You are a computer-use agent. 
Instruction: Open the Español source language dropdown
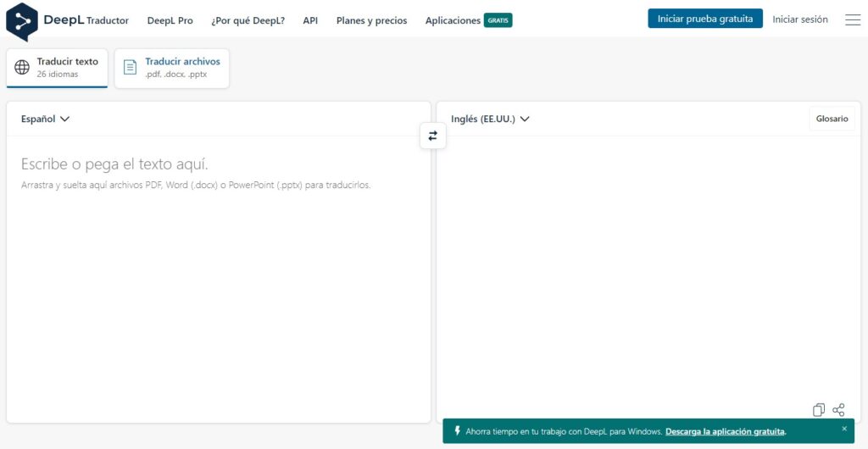(x=46, y=119)
